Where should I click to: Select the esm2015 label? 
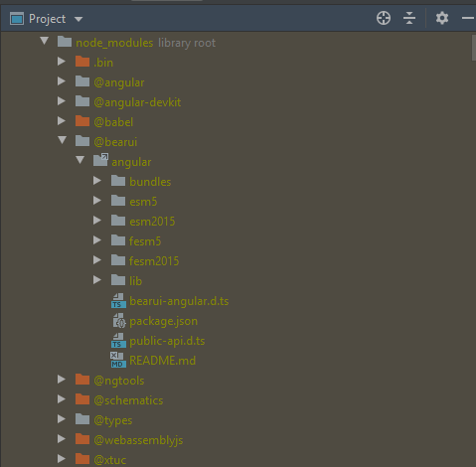[152, 222]
